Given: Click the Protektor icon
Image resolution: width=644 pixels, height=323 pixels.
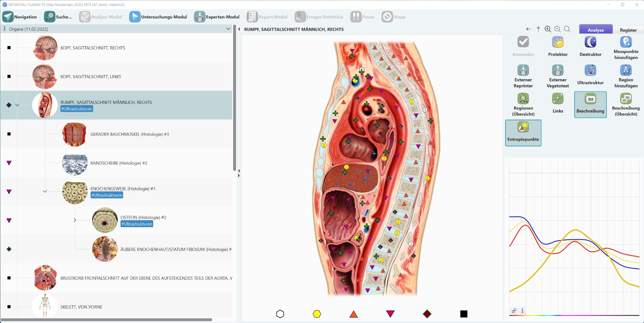Looking at the screenshot, I should click(x=557, y=43).
